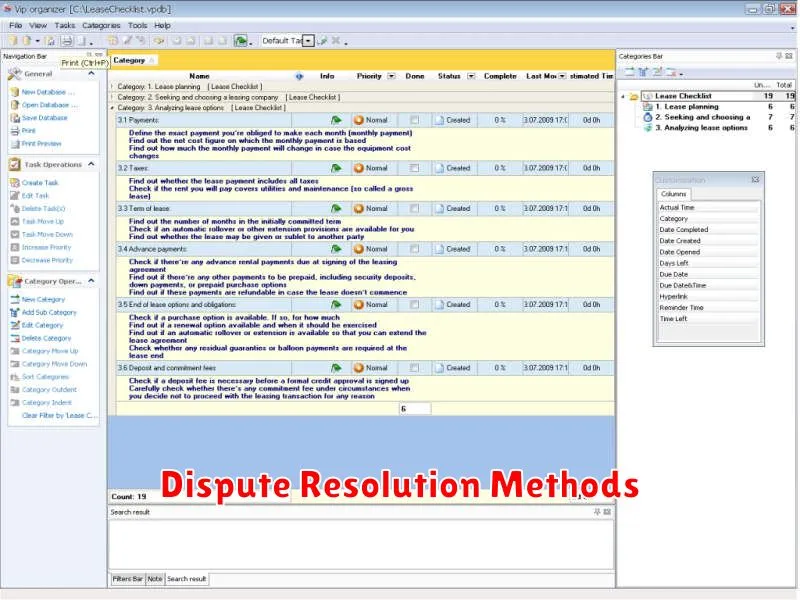Screen dimensions: 800x600
Task: Click the New Category link
Action: click(43, 299)
